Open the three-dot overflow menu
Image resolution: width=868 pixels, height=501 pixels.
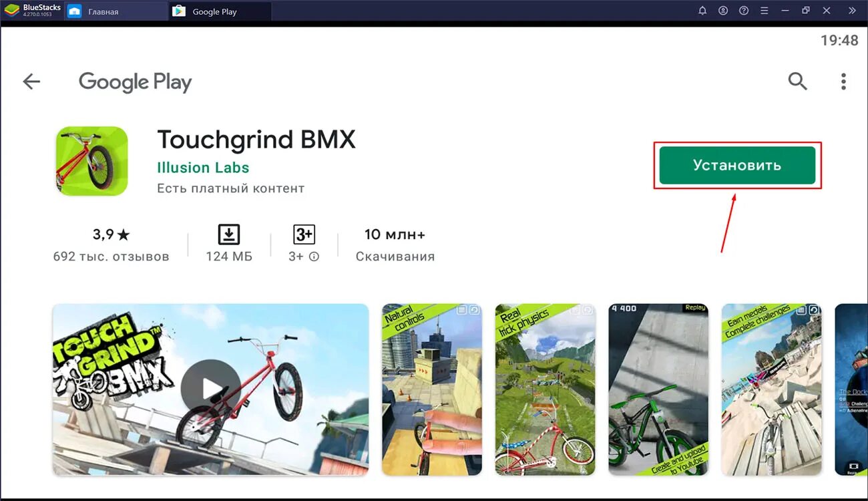pyautogui.click(x=843, y=81)
